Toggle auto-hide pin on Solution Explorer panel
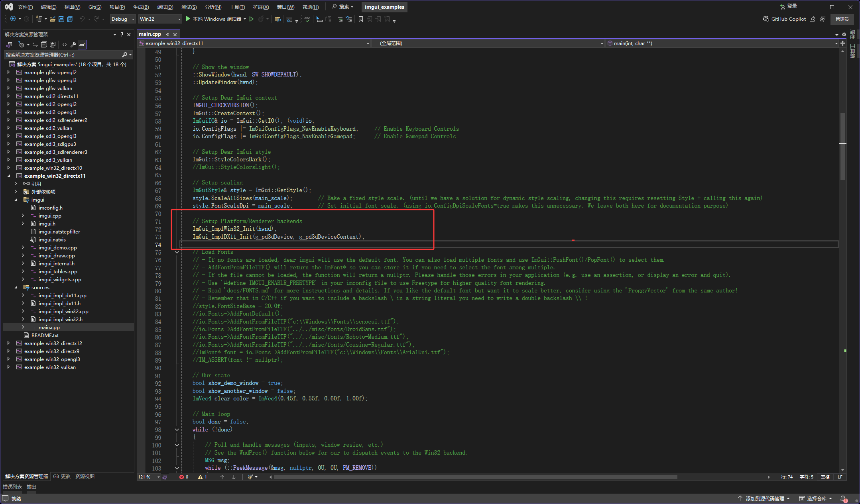860x504 pixels. tap(122, 34)
